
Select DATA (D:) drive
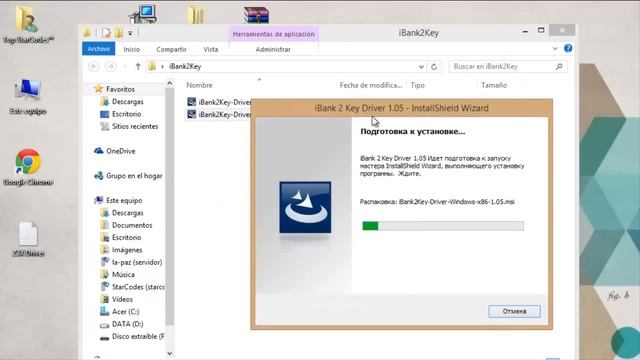127,324
